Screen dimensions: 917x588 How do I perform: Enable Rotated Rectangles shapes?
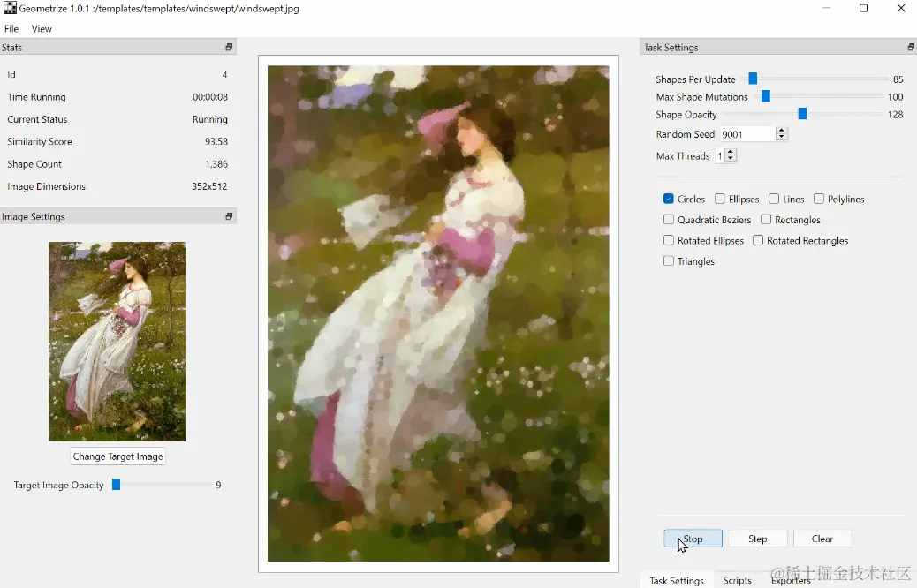coord(757,240)
